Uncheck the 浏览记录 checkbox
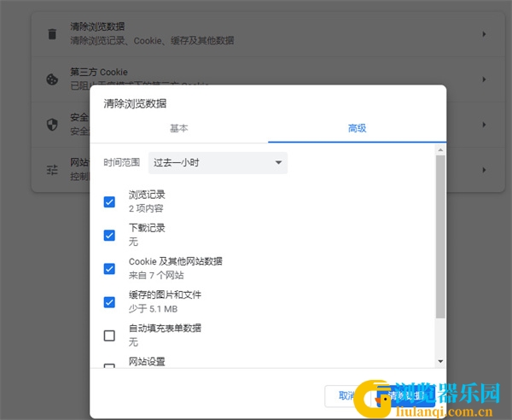This screenshot has width=512, height=420. 109,201
